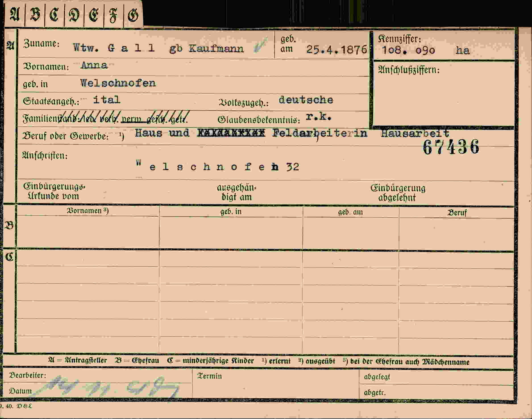Click the footnote '1) erlernt'

tap(276, 361)
